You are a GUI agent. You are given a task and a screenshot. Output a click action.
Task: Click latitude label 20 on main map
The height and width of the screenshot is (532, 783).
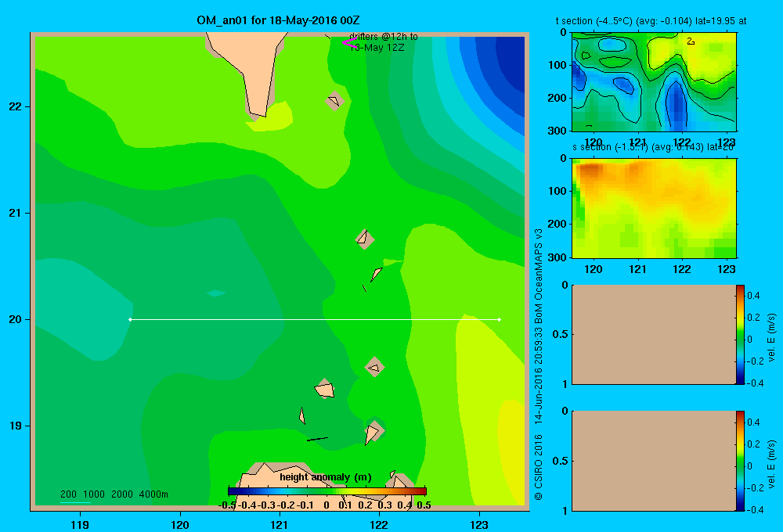[15, 319]
